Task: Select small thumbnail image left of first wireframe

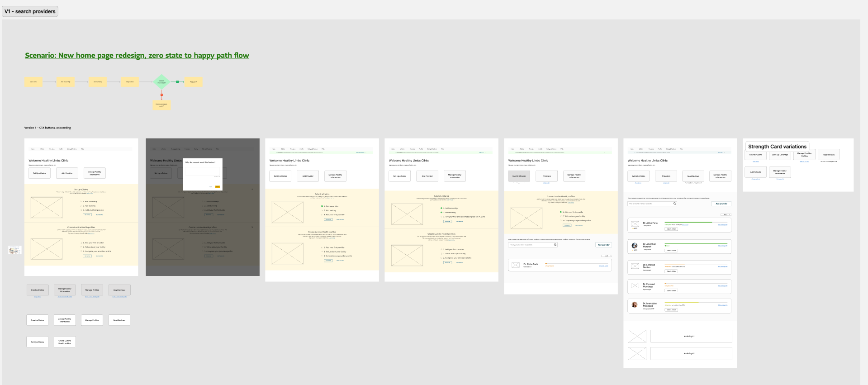Action: click(x=15, y=250)
